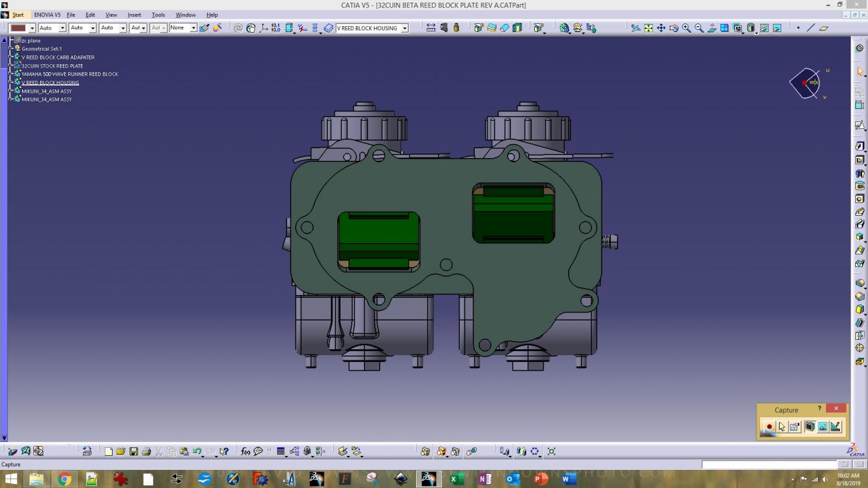
Task: Click the What's This help icon
Action: click(x=224, y=451)
